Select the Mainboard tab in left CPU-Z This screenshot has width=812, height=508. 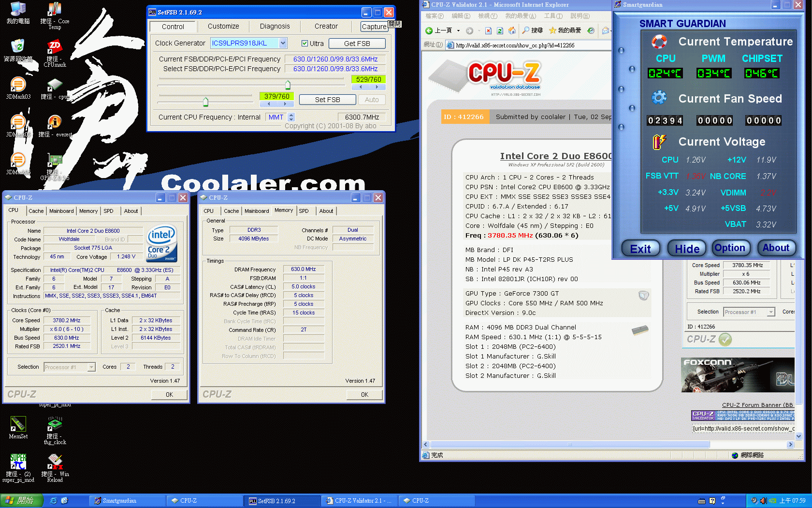tap(61, 211)
